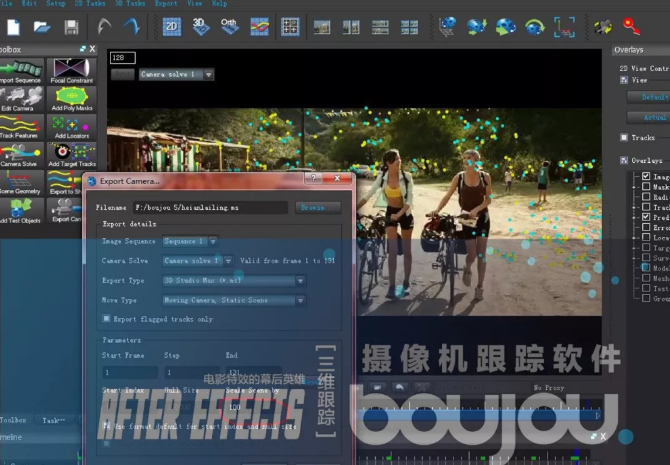The image size is (670, 465).
Task: Expand the Locators tree node
Action: [634, 238]
